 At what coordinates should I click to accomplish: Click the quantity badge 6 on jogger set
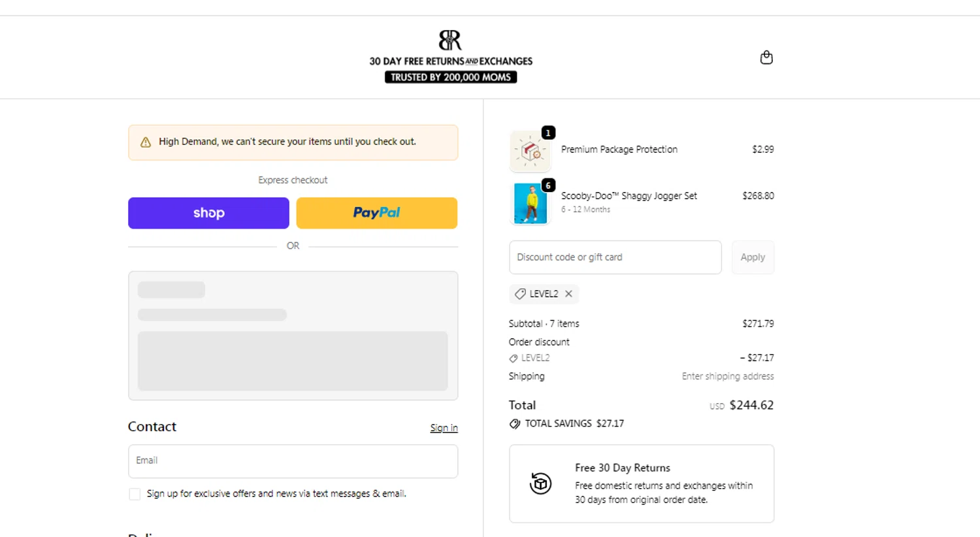(x=548, y=186)
